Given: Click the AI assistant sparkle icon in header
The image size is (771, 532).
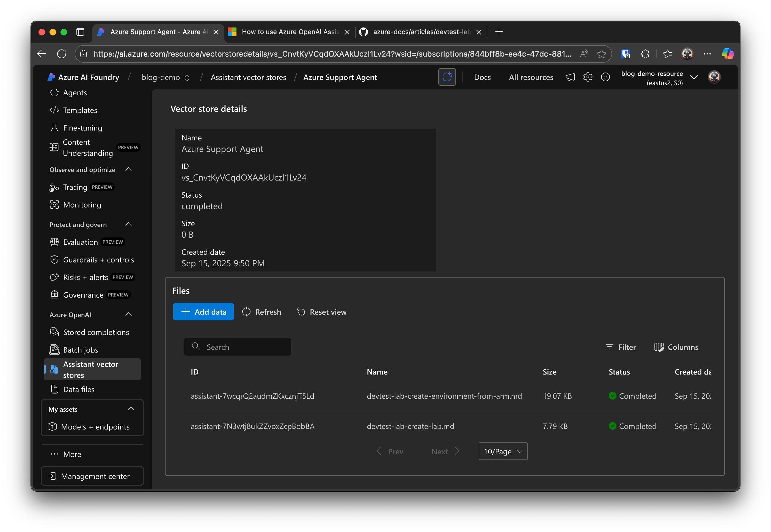Looking at the screenshot, I should coord(447,77).
